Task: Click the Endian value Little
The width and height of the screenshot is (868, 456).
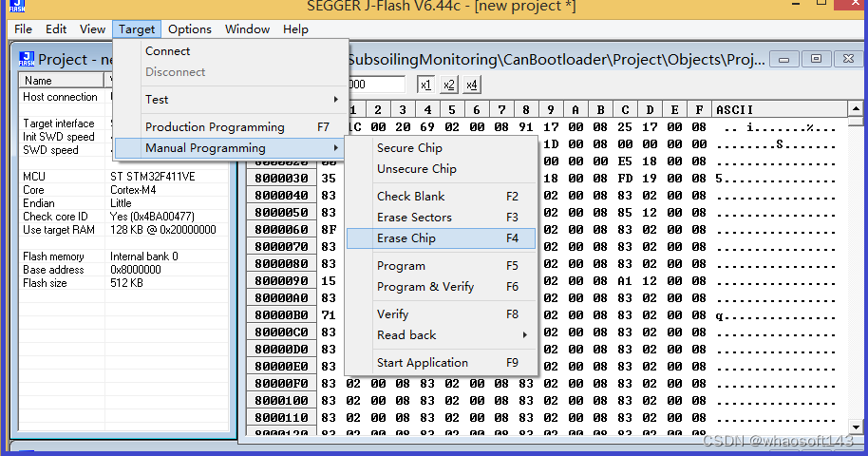Action: click(120, 203)
